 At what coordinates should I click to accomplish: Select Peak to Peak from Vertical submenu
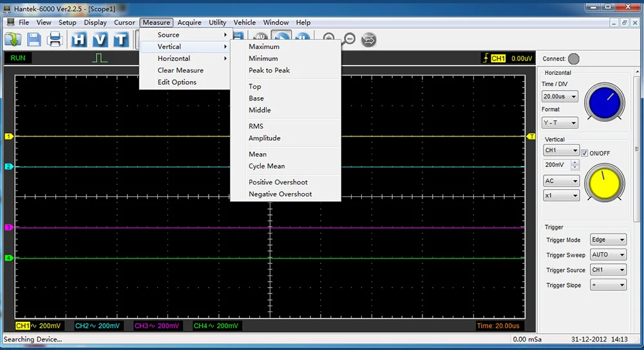tap(269, 70)
